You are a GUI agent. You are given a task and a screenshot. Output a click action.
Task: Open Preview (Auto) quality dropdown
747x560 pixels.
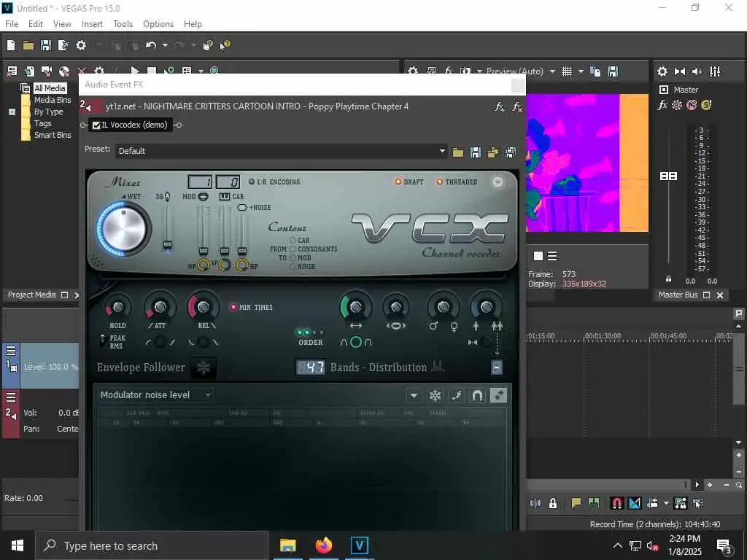click(x=552, y=71)
